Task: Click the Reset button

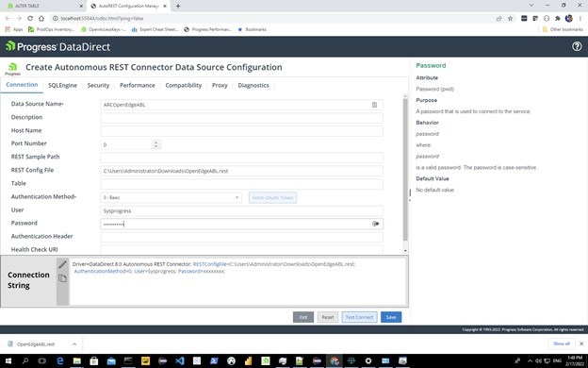Action: (327, 317)
